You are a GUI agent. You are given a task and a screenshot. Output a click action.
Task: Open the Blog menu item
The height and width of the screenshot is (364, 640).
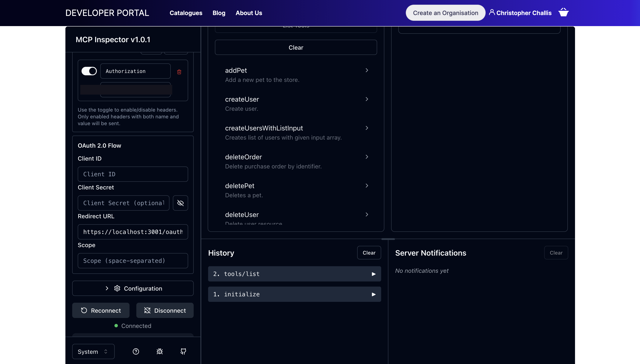219,13
